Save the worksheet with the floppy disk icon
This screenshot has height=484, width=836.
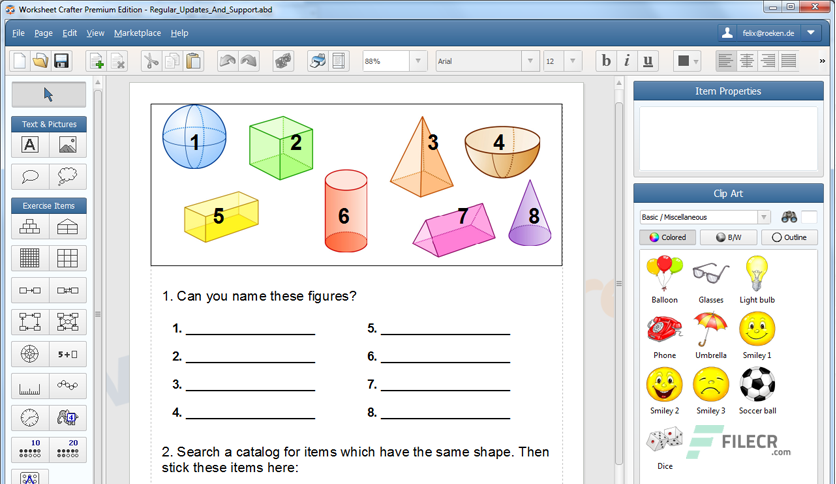tap(61, 61)
